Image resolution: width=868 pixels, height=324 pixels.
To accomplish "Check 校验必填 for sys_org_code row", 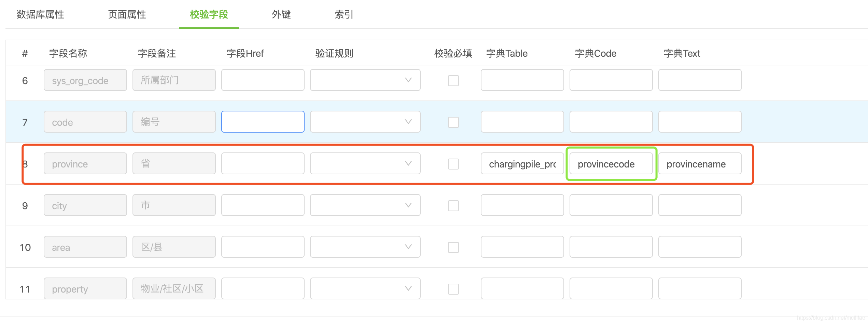I will click(453, 81).
